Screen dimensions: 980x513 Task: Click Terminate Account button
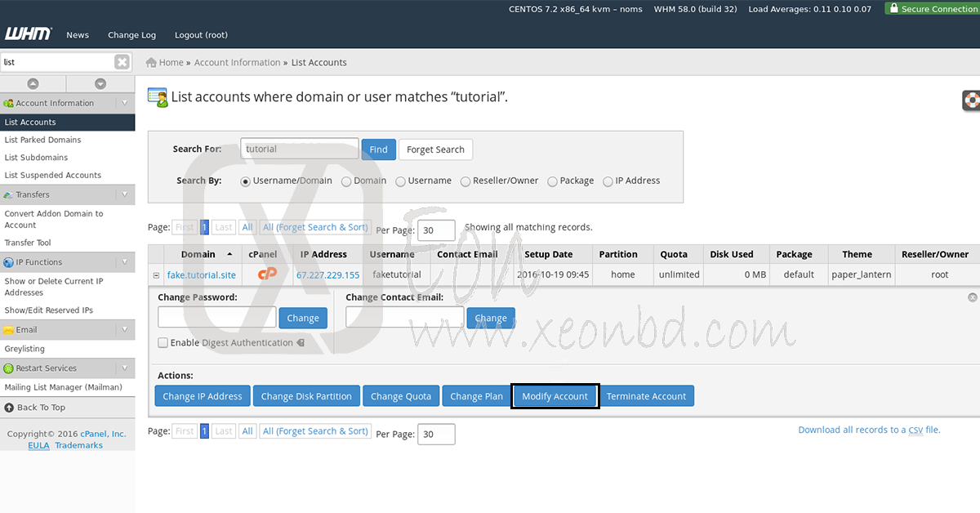[x=646, y=396]
